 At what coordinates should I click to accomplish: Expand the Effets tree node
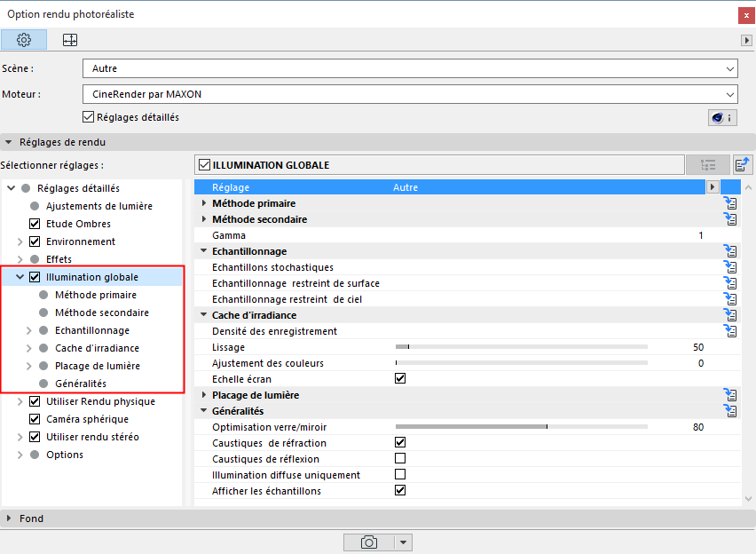(20, 259)
